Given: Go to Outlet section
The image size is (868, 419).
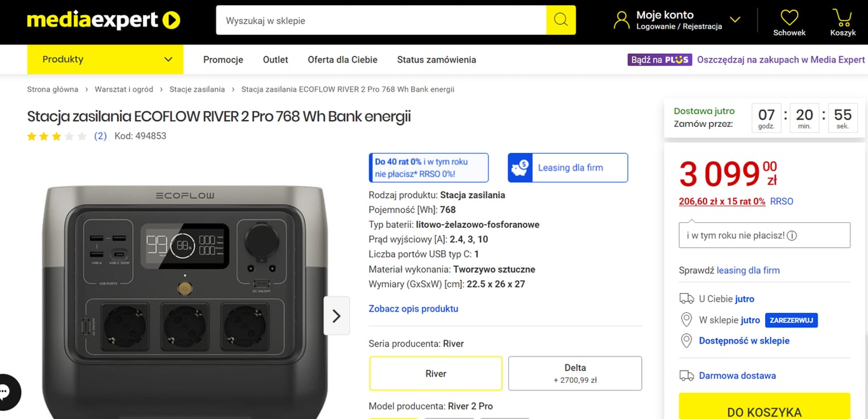Looking at the screenshot, I should pyautogui.click(x=275, y=60).
